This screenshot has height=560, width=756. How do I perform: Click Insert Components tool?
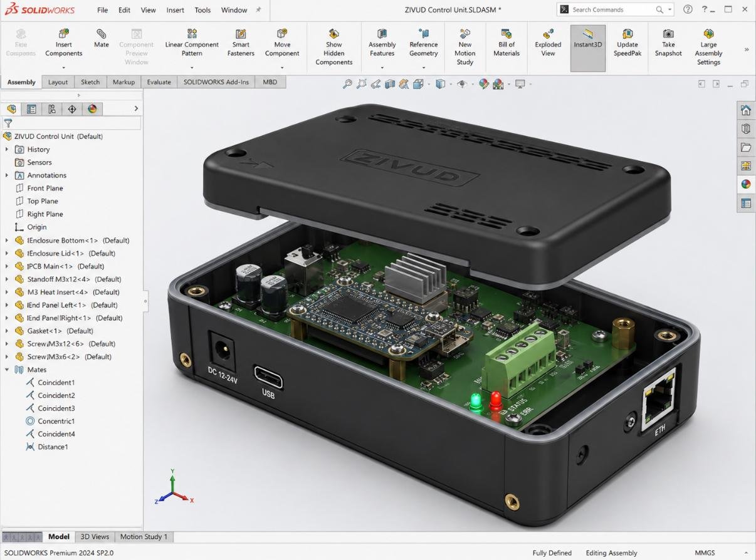click(x=63, y=43)
